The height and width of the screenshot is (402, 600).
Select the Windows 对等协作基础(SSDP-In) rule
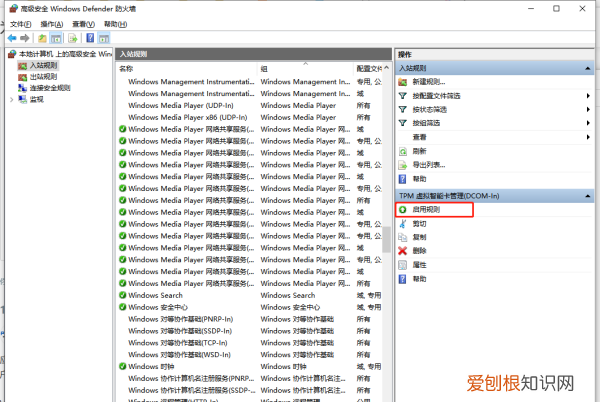(180, 331)
